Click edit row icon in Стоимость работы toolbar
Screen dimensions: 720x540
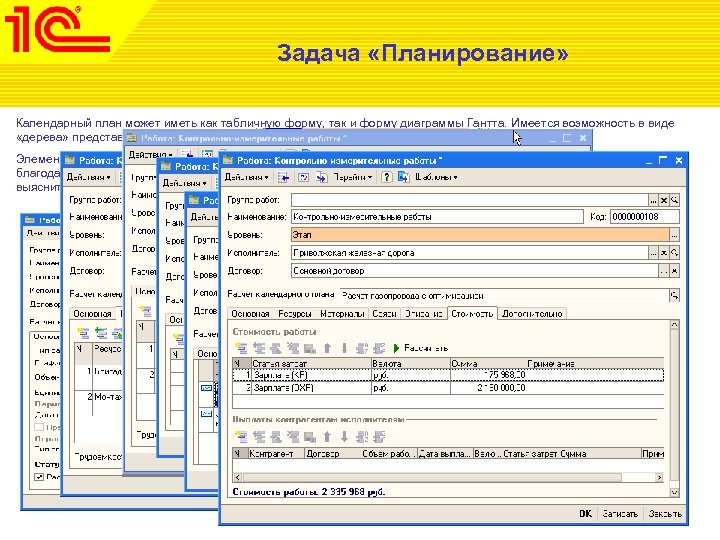coord(276,348)
